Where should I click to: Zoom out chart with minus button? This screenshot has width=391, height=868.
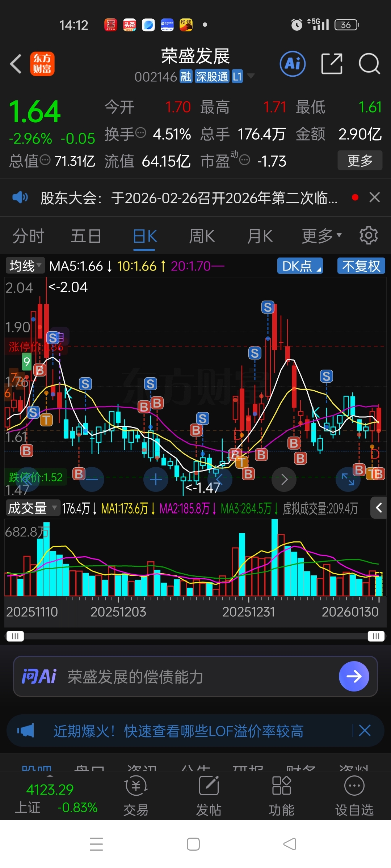pyautogui.click(x=92, y=479)
